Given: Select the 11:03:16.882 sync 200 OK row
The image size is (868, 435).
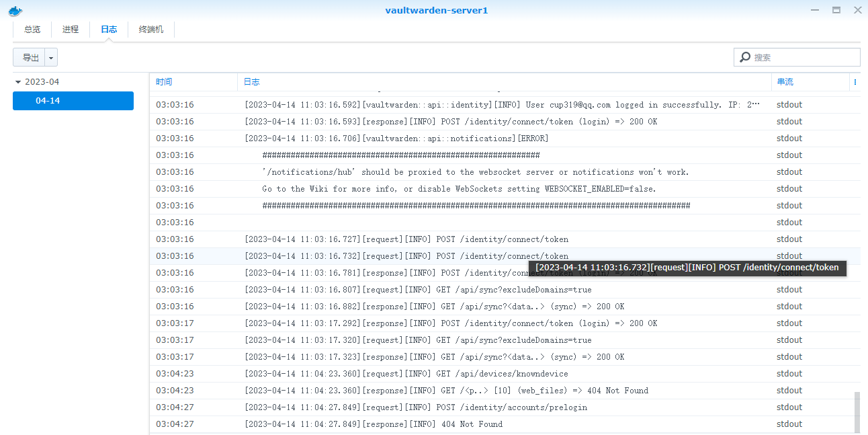Looking at the screenshot, I should [x=505, y=307].
